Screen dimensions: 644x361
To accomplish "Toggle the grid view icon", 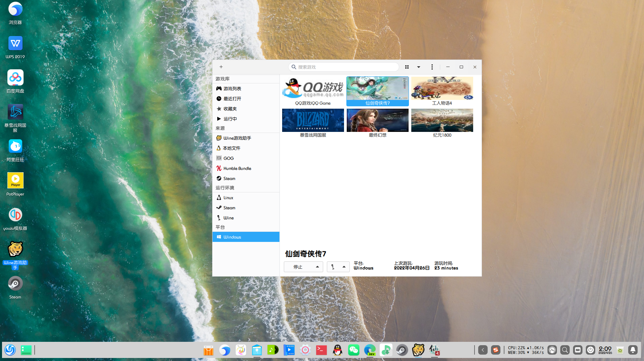I will [407, 67].
